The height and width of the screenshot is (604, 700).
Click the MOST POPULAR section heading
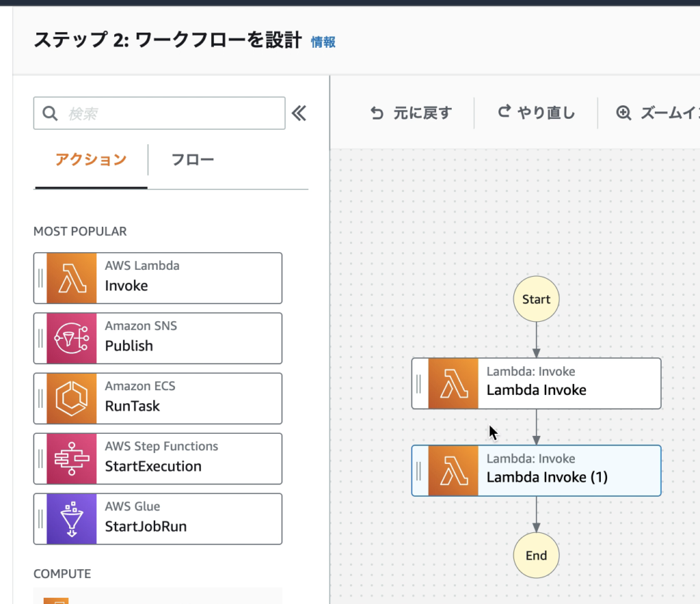[x=81, y=232]
